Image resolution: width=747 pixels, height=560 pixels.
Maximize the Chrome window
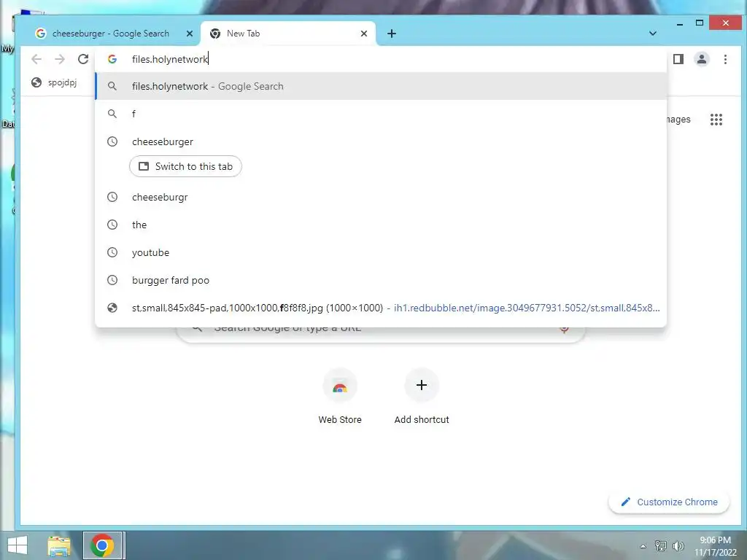tap(700, 23)
